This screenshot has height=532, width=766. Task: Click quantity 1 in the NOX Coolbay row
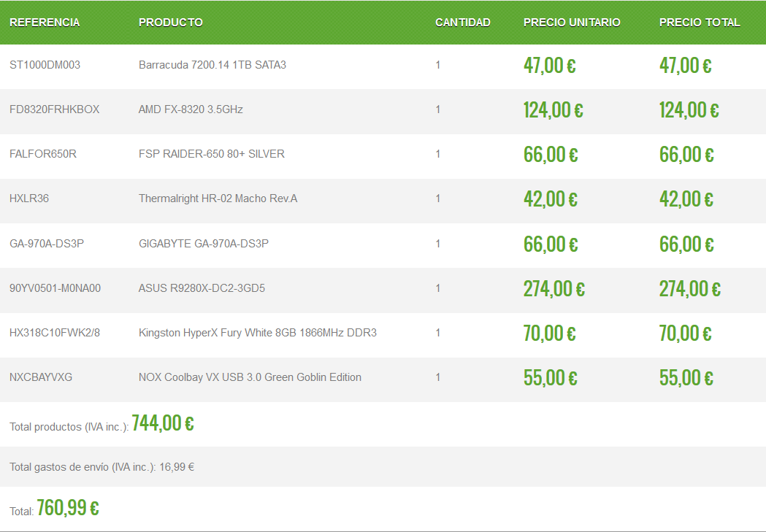point(438,377)
